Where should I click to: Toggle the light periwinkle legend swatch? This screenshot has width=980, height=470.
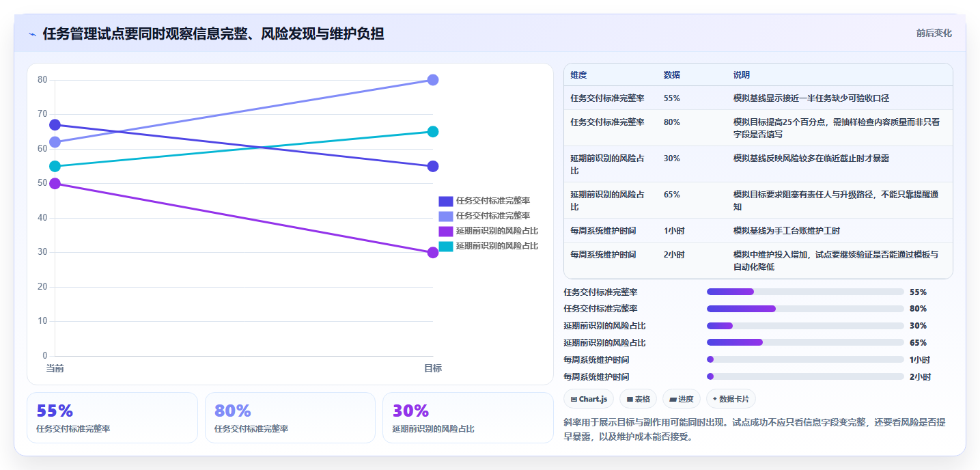445,216
